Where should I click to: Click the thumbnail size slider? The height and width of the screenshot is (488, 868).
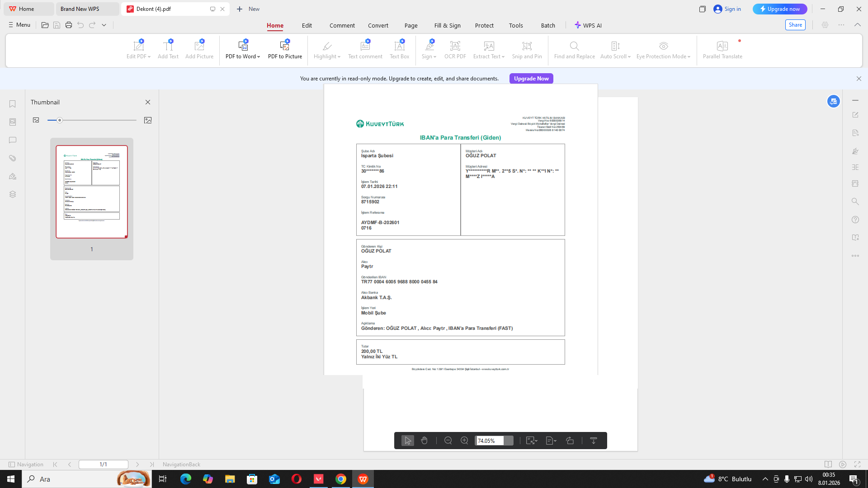pyautogui.click(x=92, y=120)
